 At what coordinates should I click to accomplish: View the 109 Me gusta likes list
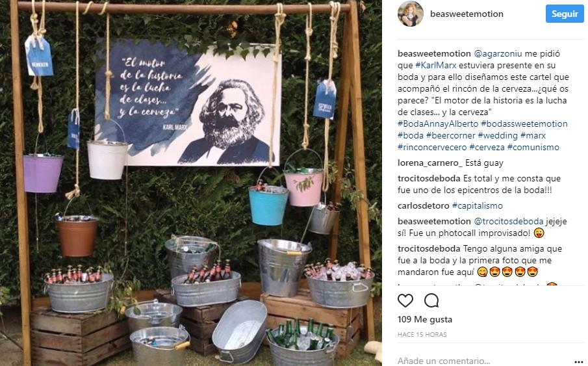click(425, 319)
